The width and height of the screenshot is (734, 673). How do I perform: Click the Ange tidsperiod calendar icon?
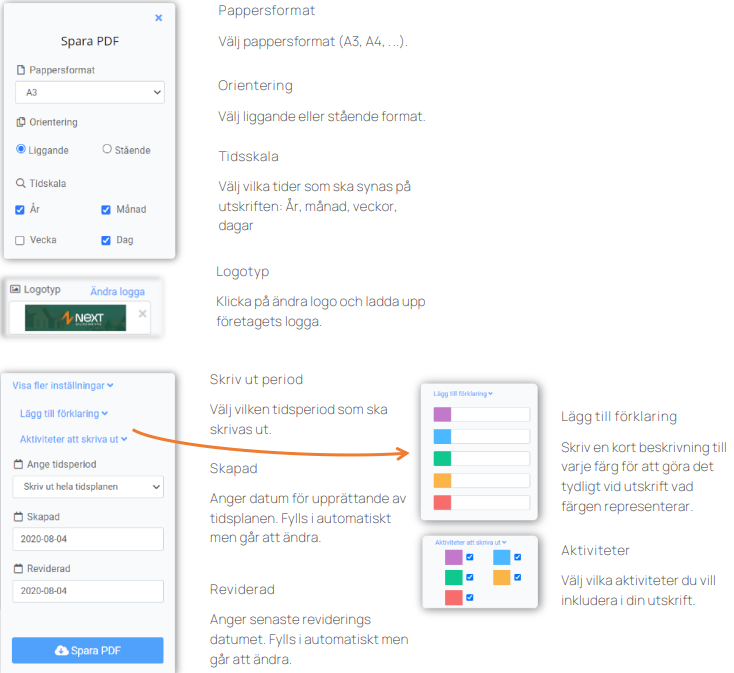tap(18, 464)
